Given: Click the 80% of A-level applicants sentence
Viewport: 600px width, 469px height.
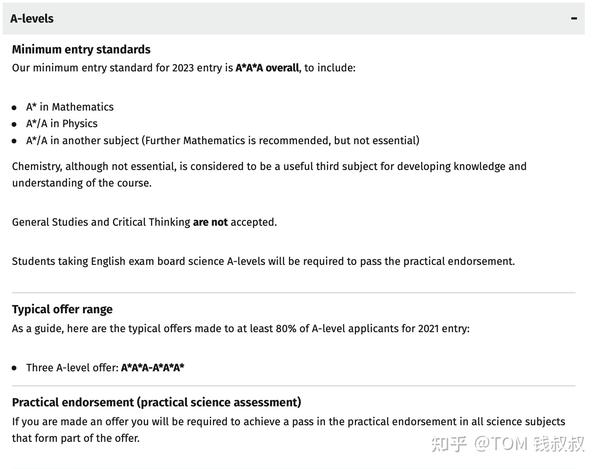Looking at the screenshot, I should [241, 329].
